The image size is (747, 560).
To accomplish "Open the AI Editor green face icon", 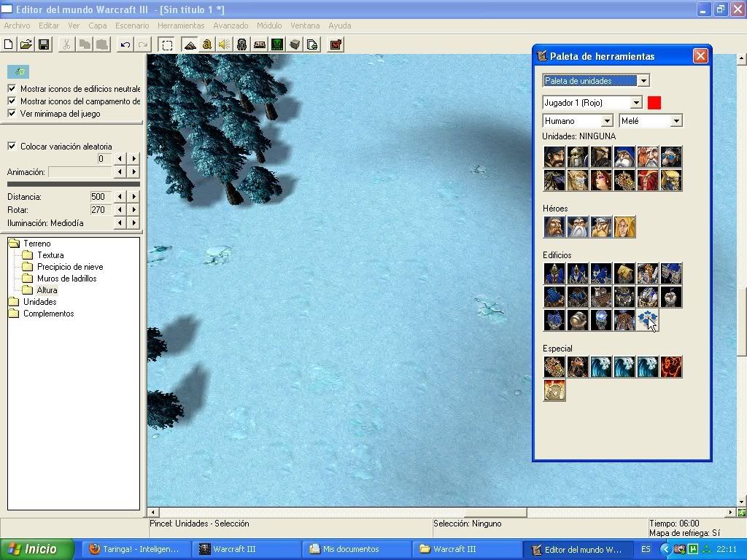I will click(x=276, y=44).
